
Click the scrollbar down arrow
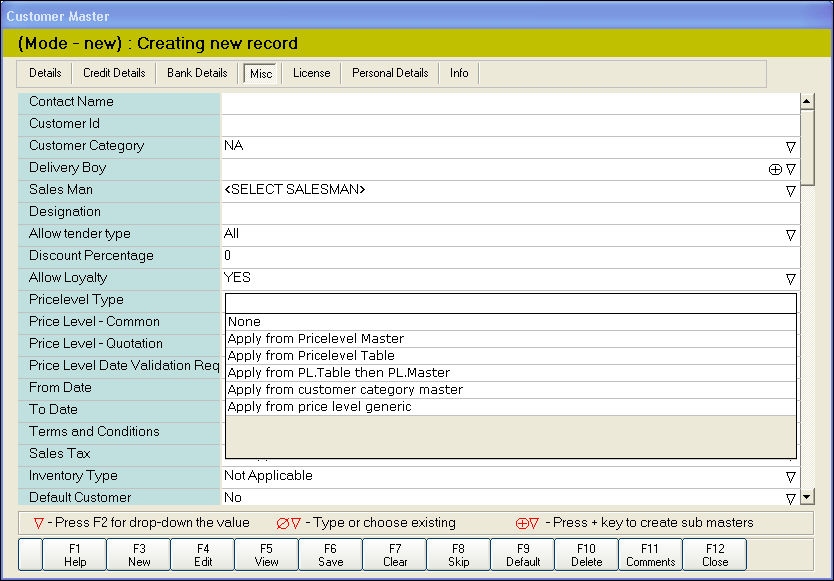(x=808, y=497)
